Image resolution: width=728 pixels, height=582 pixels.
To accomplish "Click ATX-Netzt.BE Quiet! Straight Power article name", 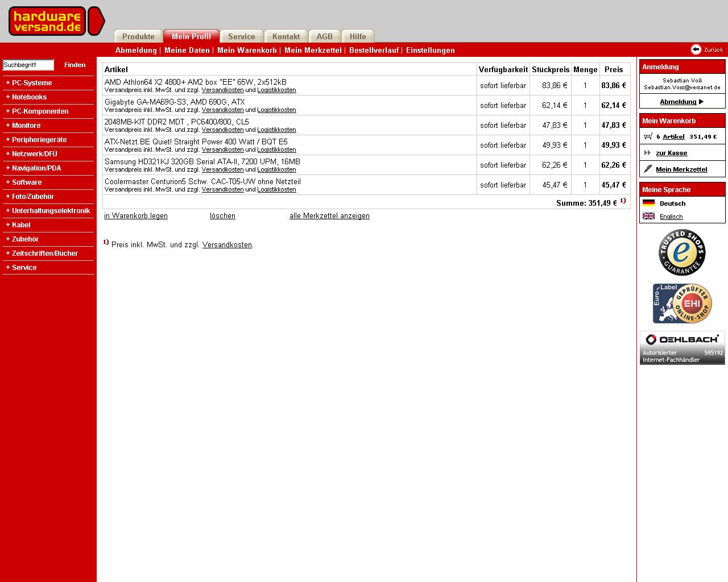I will click(196, 142).
